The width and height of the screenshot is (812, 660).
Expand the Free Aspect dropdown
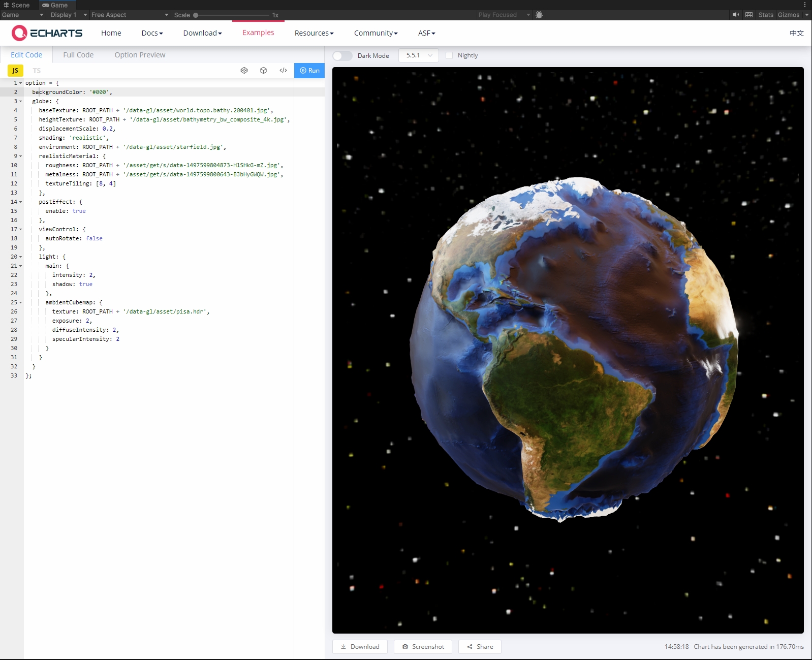tap(130, 15)
